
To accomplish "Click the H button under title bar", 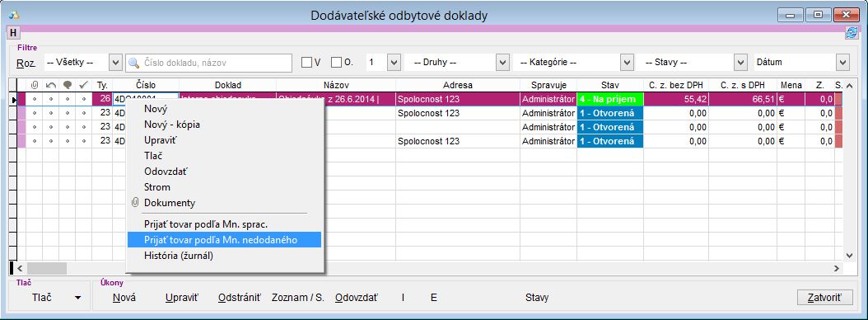I will pyautogui.click(x=12, y=33).
